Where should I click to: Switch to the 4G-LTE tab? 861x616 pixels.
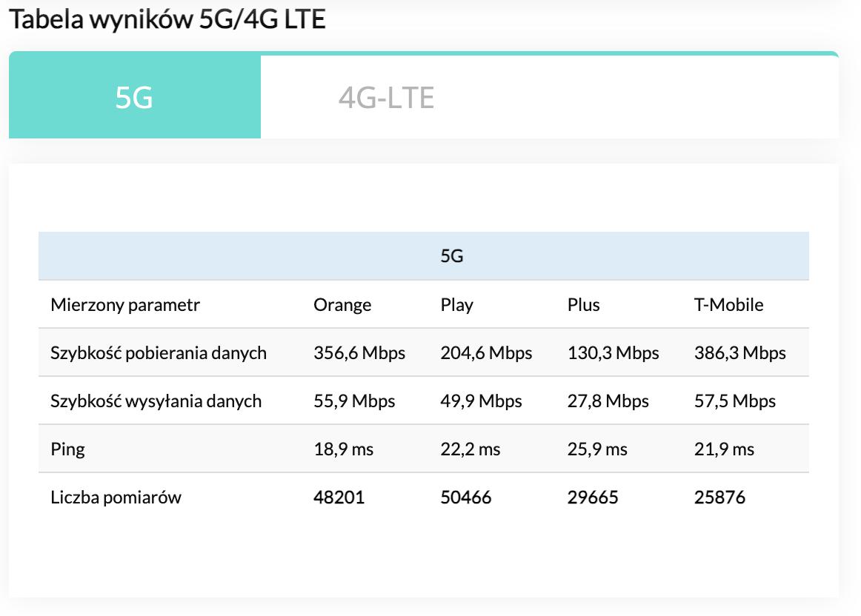click(386, 98)
